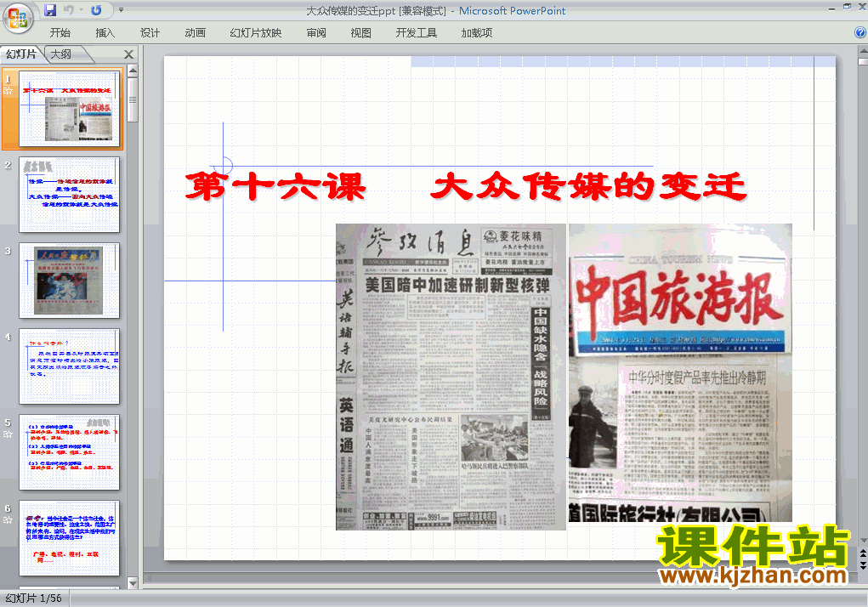Image resolution: width=868 pixels, height=607 pixels.
Task: Click the Undo icon
Action: click(x=69, y=10)
